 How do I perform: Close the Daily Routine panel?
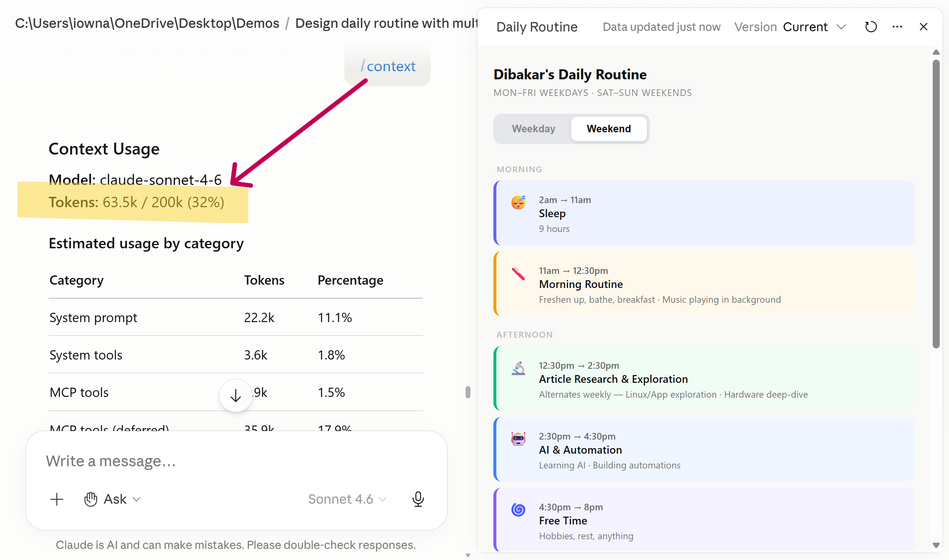pos(923,27)
